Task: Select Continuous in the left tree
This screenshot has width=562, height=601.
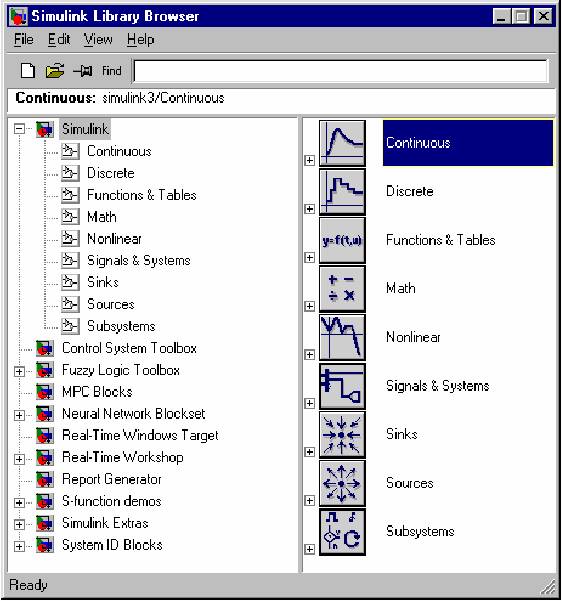Action: pyautogui.click(x=119, y=151)
